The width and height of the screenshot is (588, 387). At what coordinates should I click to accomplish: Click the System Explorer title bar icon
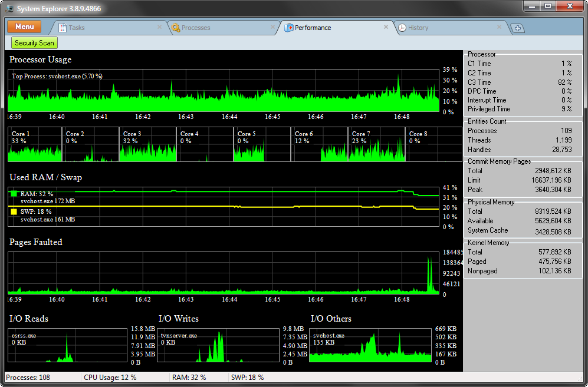click(x=9, y=8)
